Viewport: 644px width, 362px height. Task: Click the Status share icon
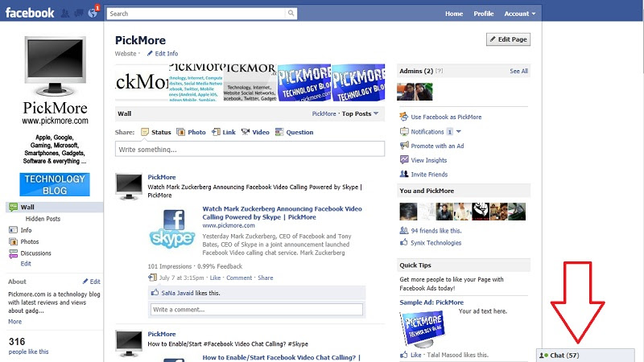pos(145,132)
